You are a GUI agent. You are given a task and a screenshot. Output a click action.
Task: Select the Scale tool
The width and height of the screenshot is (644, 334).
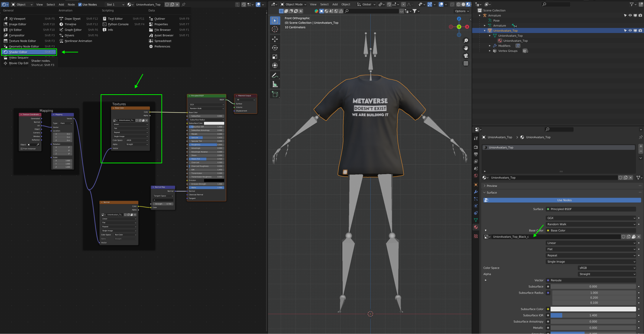tap(275, 57)
